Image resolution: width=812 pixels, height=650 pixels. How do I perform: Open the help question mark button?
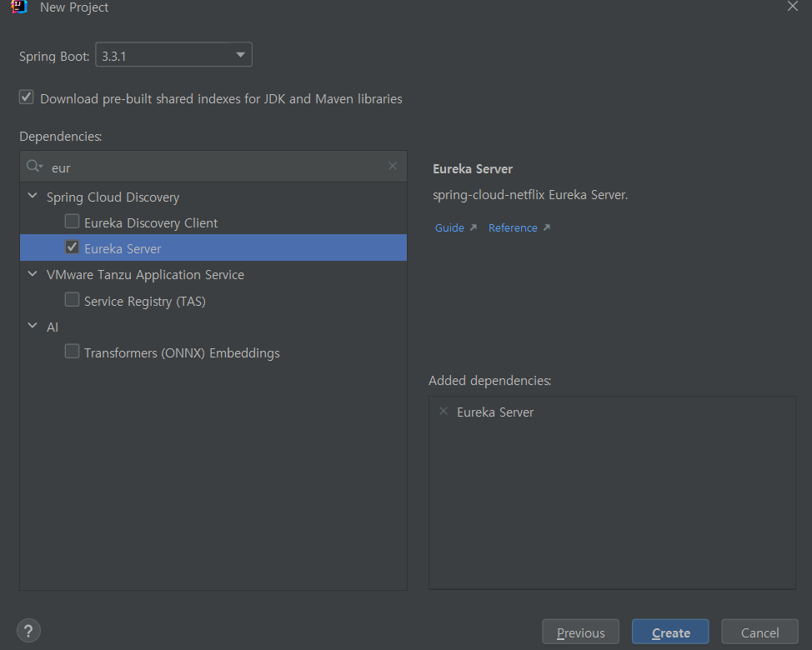[x=28, y=631]
